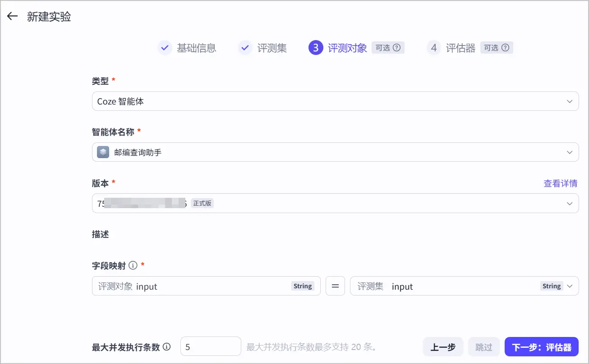Click the 基础信息 step checkmark icon
Image resolution: width=589 pixels, height=364 pixels.
[x=165, y=48]
